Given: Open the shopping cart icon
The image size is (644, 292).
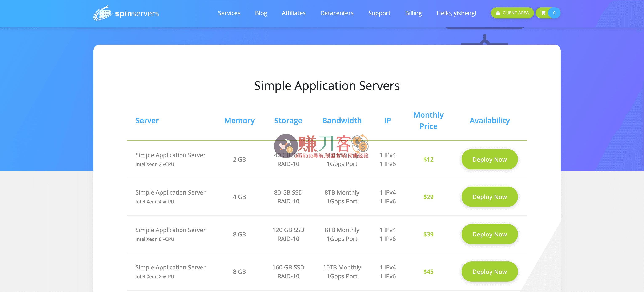Looking at the screenshot, I should [543, 13].
